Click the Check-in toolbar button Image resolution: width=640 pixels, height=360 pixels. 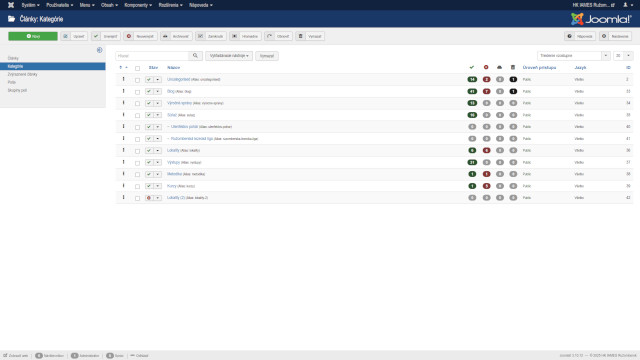coord(211,36)
